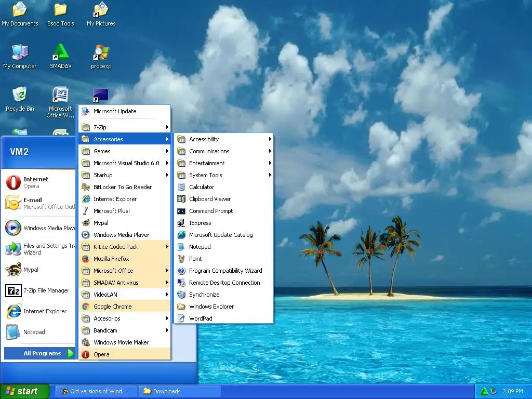Click the All Programs button

tap(39, 353)
